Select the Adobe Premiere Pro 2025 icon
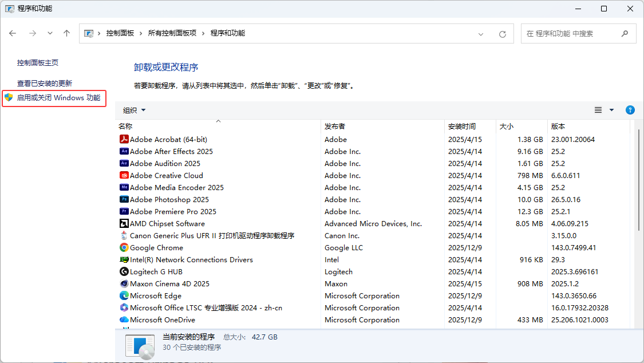 [x=124, y=211]
